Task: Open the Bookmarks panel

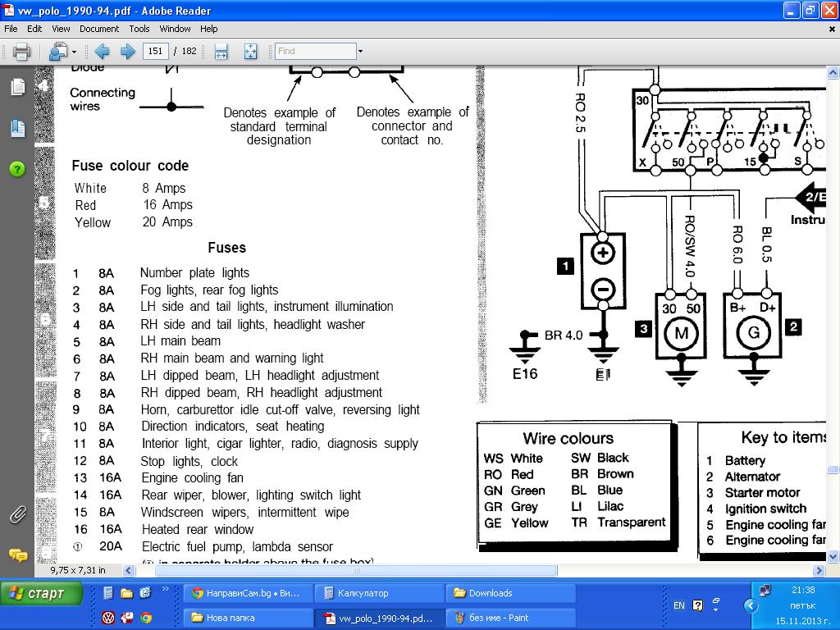Action: [x=17, y=128]
